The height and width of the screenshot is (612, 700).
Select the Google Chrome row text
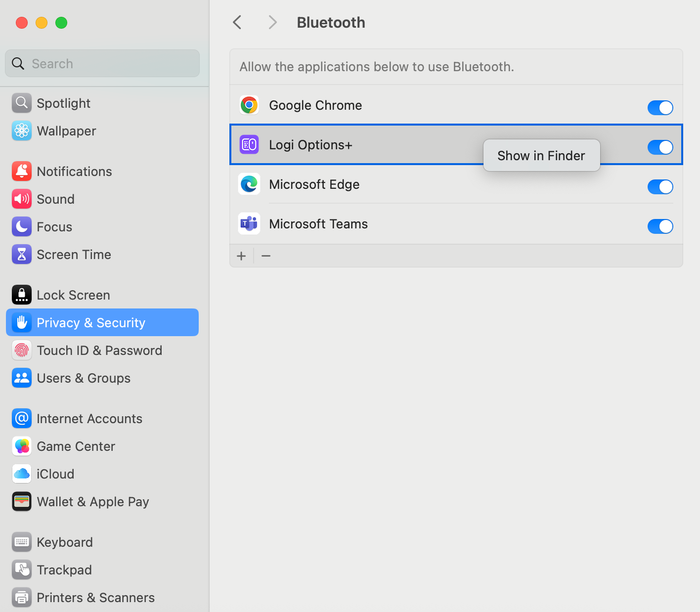[315, 105]
